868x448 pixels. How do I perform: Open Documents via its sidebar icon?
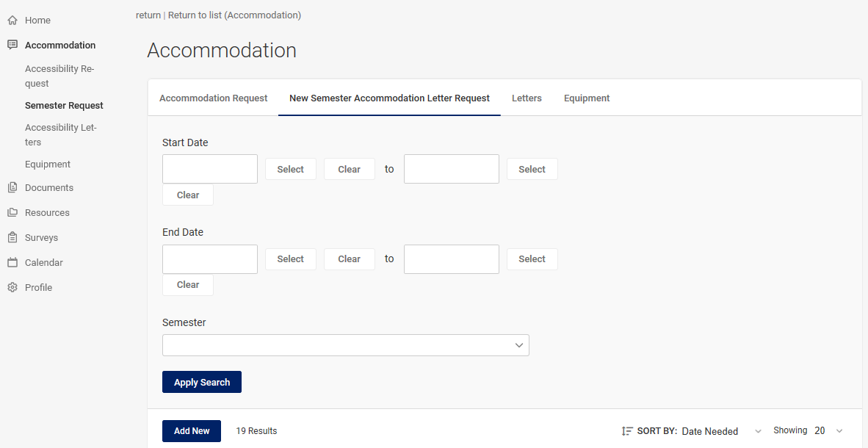[x=12, y=188]
